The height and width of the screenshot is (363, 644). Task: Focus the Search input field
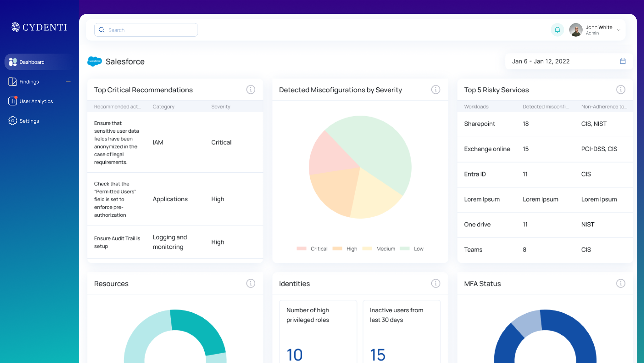(146, 30)
